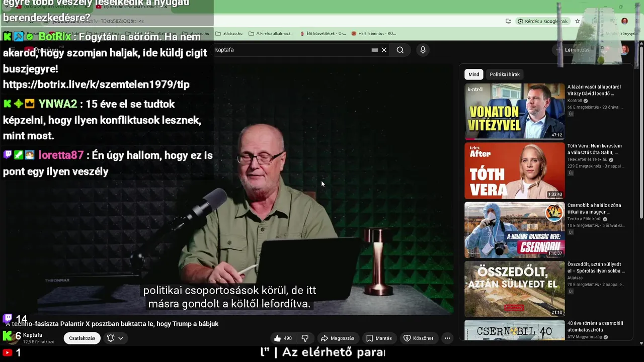Select the Mind filter chip
Viewport: 644px width, 362px height.
pyautogui.click(x=474, y=74)
